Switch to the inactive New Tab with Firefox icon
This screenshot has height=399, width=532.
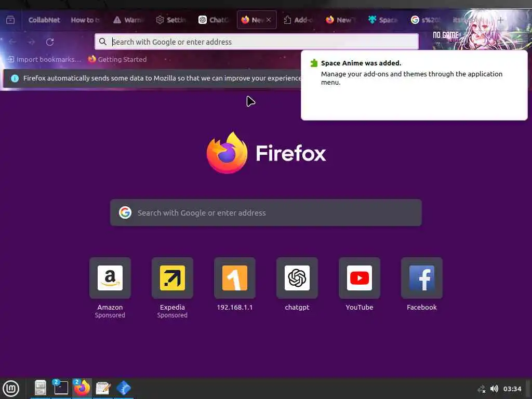(340, 20)
